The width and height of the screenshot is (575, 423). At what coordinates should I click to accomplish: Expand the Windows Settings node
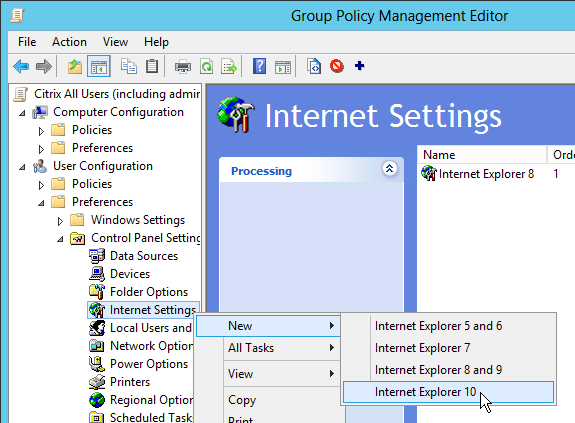pos(60,221)
